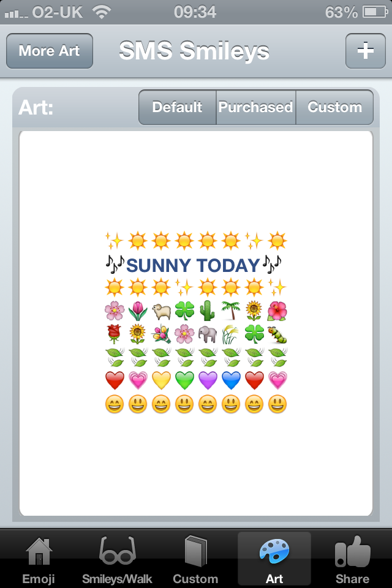Tap the music notes before SUNNY
This screenshot has width=392, height=588.
115,265
